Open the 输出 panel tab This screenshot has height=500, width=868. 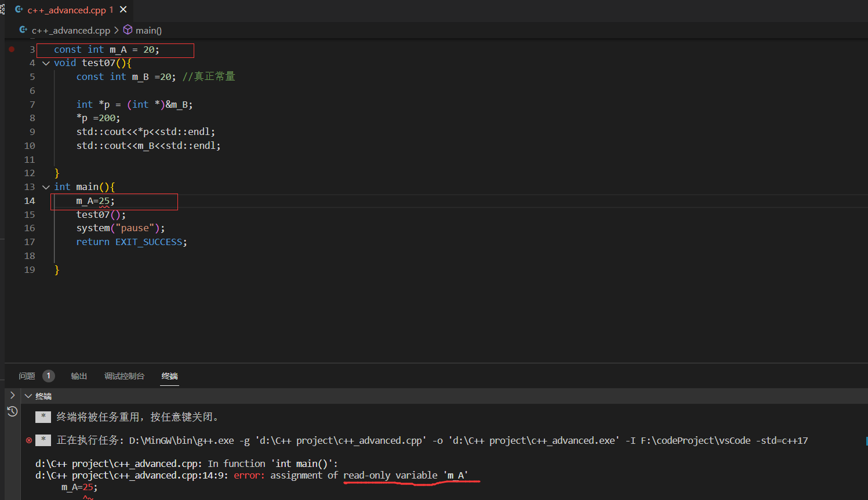click(x=79, y=376)
